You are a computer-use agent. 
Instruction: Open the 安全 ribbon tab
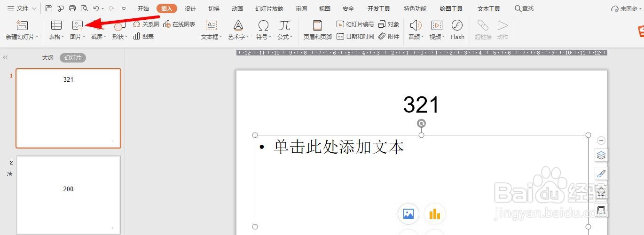coord(348,8)
